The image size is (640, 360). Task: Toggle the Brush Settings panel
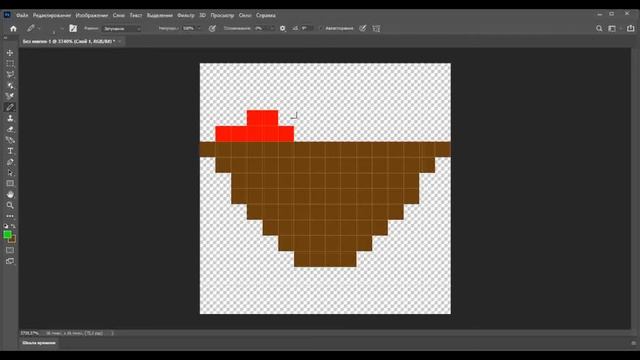click(73, 29)
